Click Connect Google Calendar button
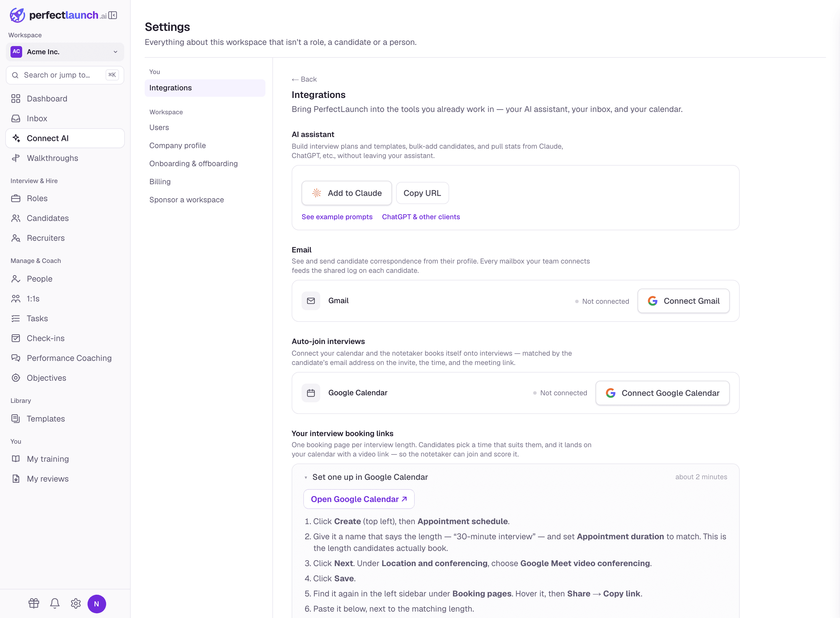 coord(663,393)
